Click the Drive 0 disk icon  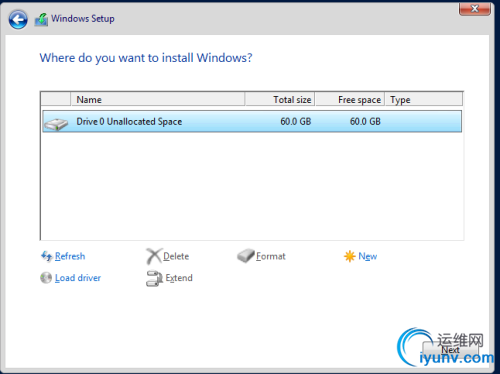[x=56, y=124]
